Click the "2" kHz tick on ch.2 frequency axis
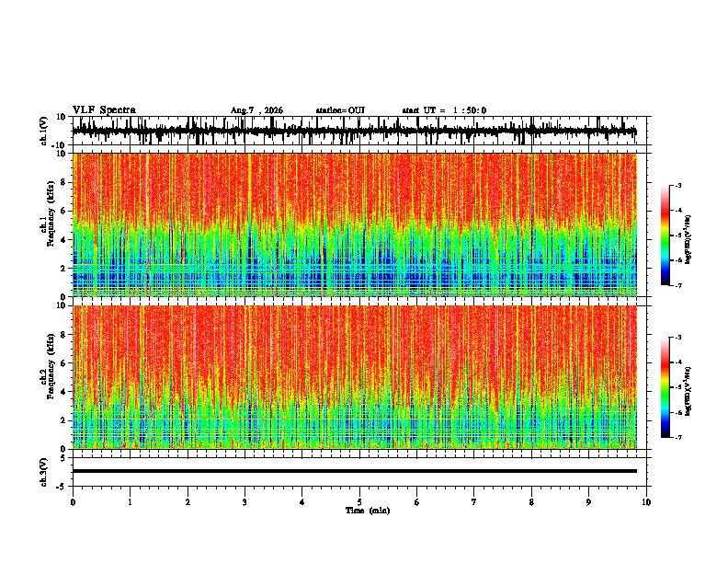 [64, 420]
